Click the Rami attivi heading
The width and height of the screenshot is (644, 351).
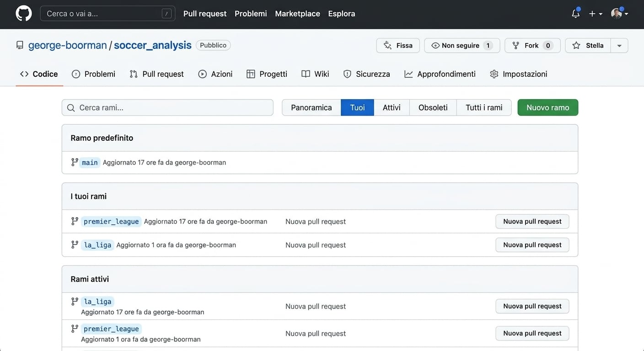click(90, 279)
